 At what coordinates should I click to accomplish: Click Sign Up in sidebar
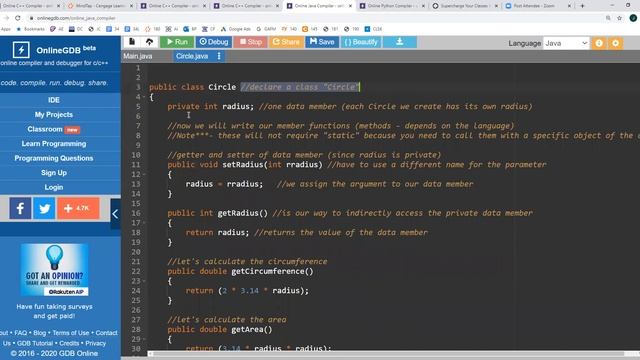(x=54, y=173)
